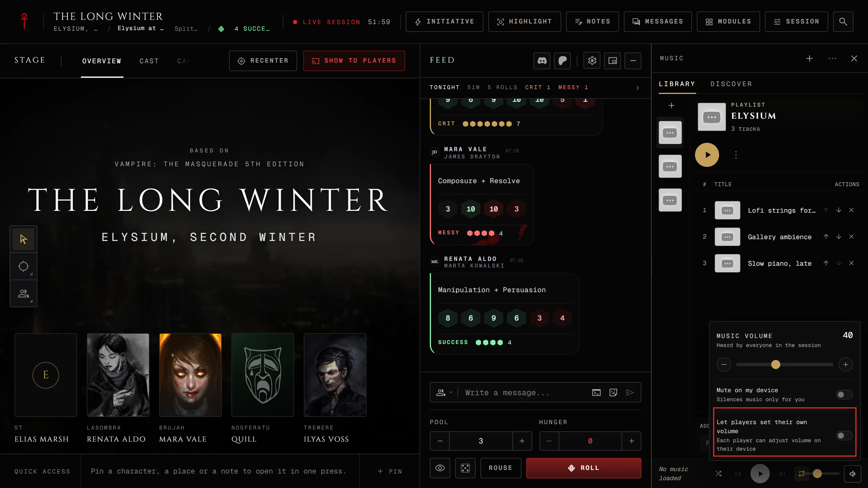
Task: Toggle roll visibility eye button
Action: click(440, 468)
